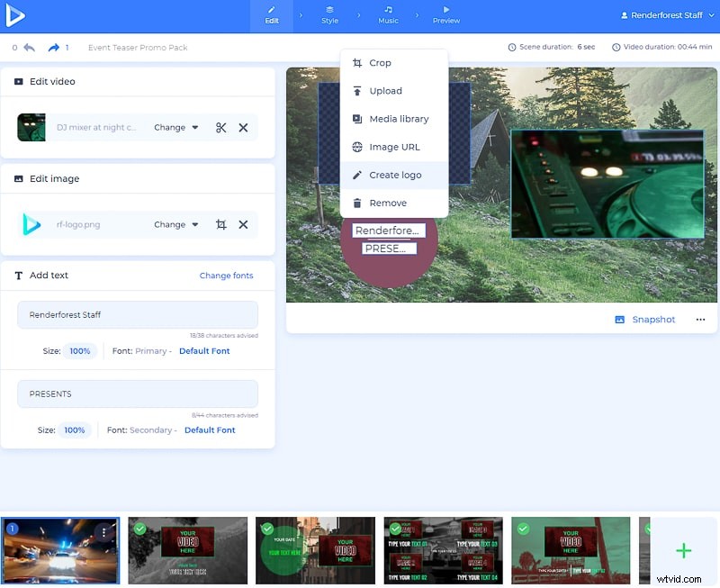Click the redo arrow icon
This screenshot has width=720, height=588.
pyautogui.click(x=53, y=48)
